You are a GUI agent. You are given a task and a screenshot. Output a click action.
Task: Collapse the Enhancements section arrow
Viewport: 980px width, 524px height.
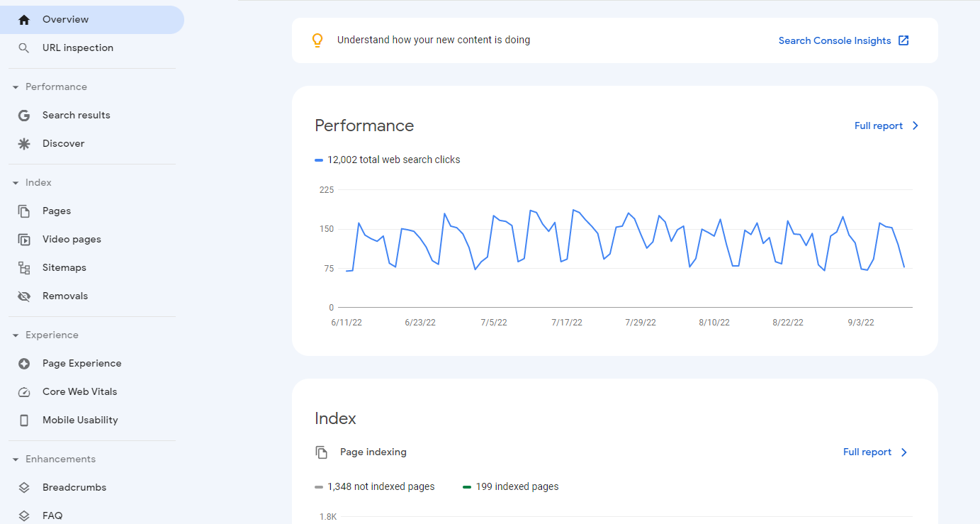[16, 459]
